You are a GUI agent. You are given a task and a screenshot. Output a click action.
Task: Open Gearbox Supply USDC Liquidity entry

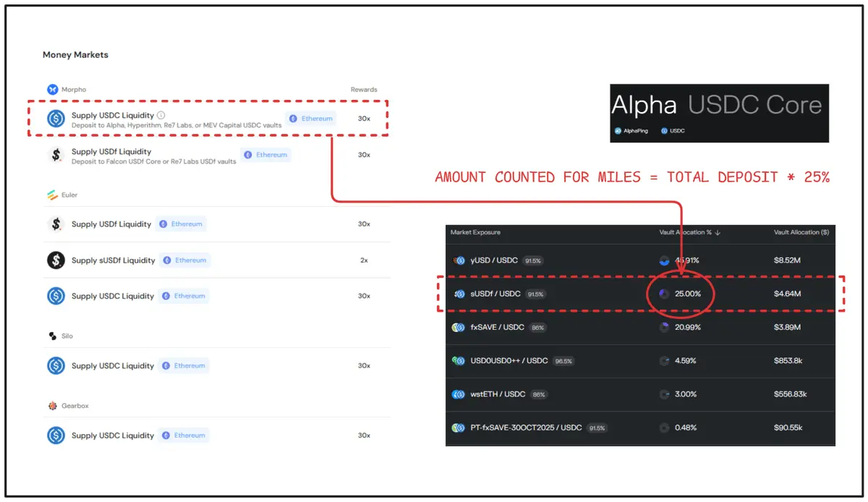(113, 435)
